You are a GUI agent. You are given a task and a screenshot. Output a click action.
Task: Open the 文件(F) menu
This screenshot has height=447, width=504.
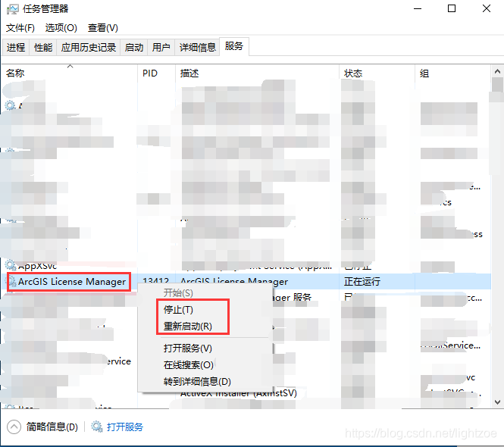coord(20,28)
